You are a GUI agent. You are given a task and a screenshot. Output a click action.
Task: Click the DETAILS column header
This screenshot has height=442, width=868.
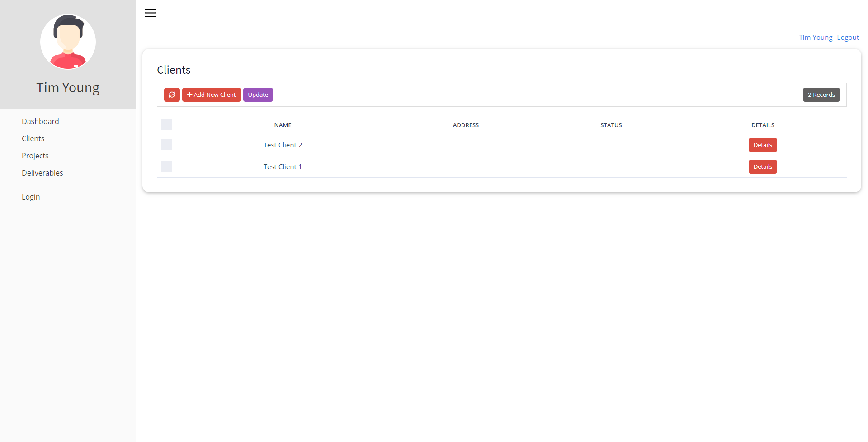coord(763,125)
